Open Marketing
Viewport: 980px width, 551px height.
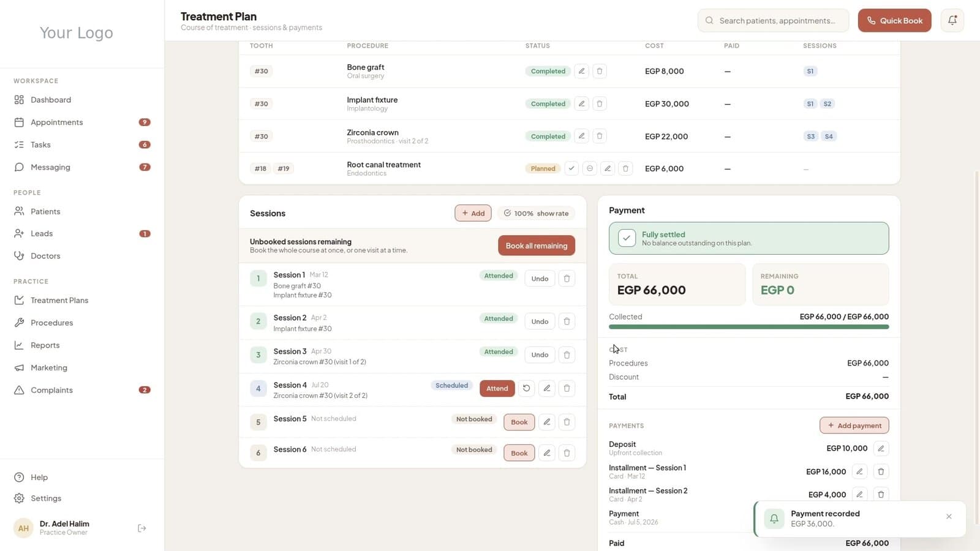click(82, 367)
